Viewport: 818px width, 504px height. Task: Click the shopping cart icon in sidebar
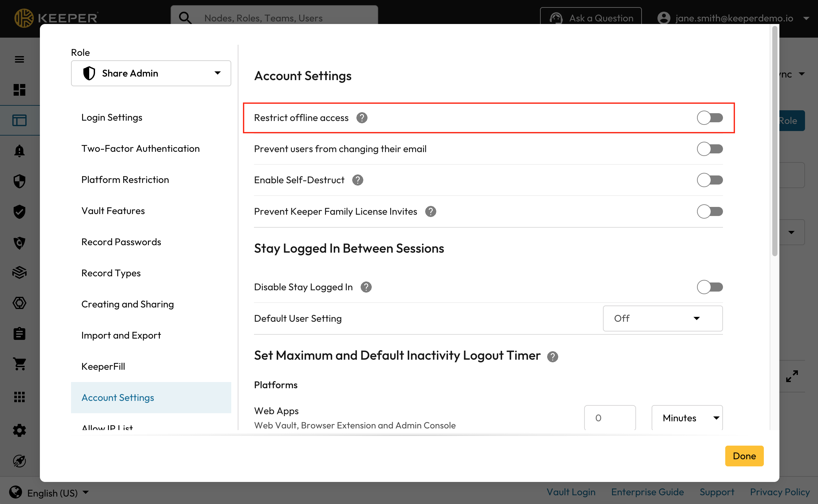tap(19, 364)
